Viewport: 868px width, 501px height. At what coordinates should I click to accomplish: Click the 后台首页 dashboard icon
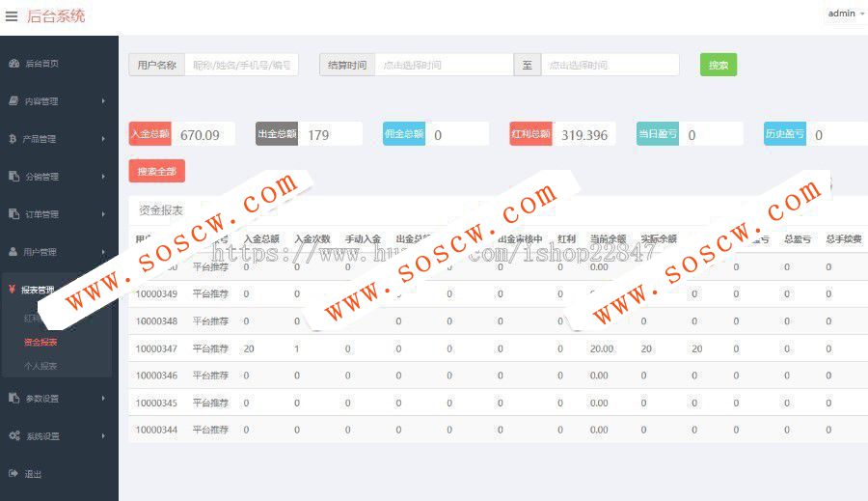coord(14,63)
